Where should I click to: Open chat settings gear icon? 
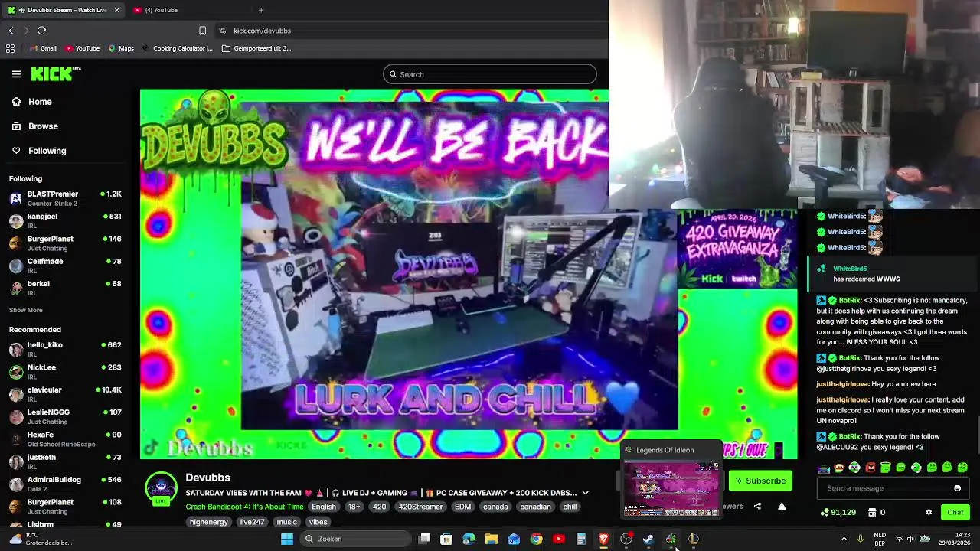[x=929, y=512]
